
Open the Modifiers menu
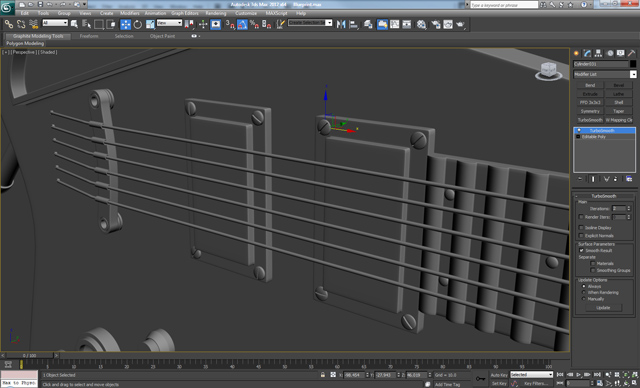tap(129, 13)
